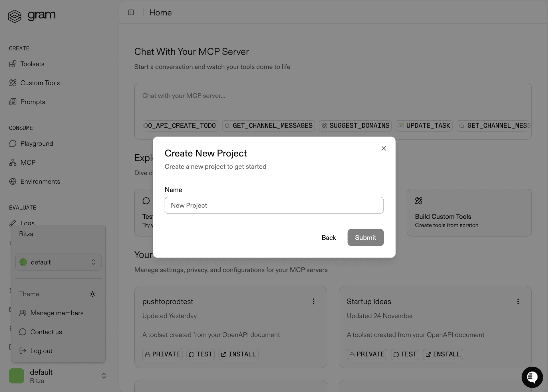Navigate to the Playground

coord(37,143)
